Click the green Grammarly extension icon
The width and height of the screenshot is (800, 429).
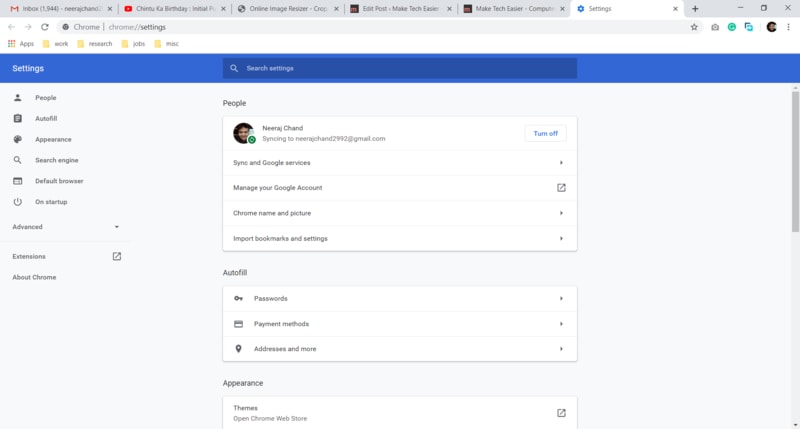[732, 27]
